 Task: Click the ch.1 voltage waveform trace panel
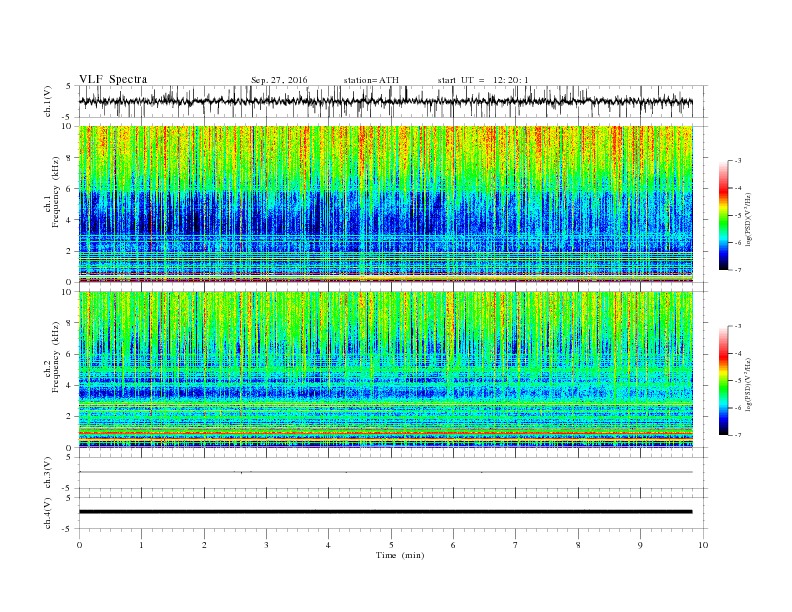[x=393, y=101]
